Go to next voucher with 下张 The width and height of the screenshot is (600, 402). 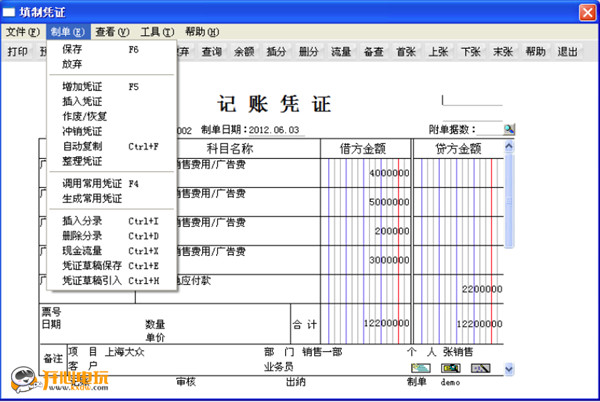pos(470,52)
